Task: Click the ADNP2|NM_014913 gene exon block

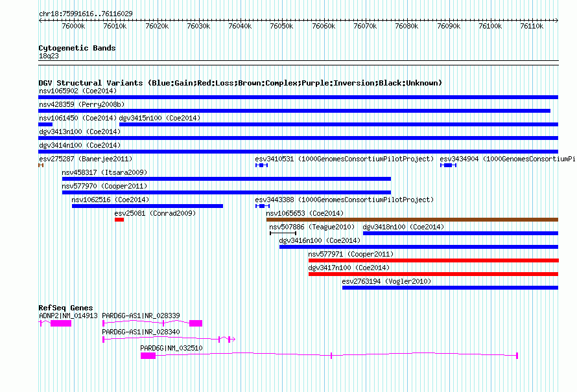Action: (x=61, y=323)
